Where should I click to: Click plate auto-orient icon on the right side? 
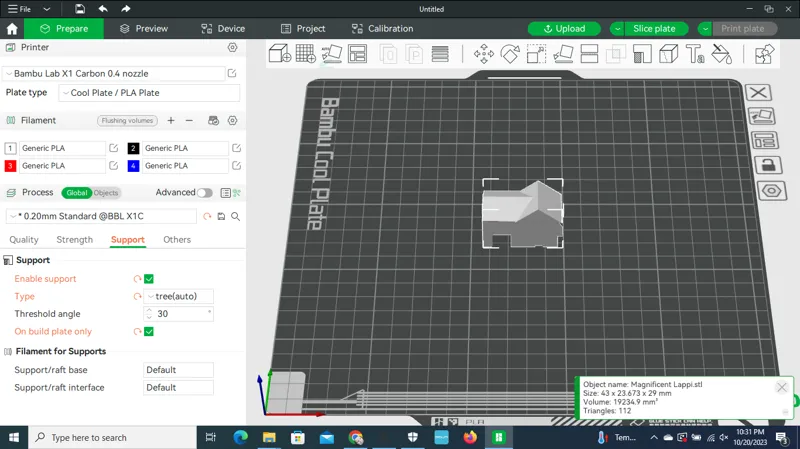(761, 116)
